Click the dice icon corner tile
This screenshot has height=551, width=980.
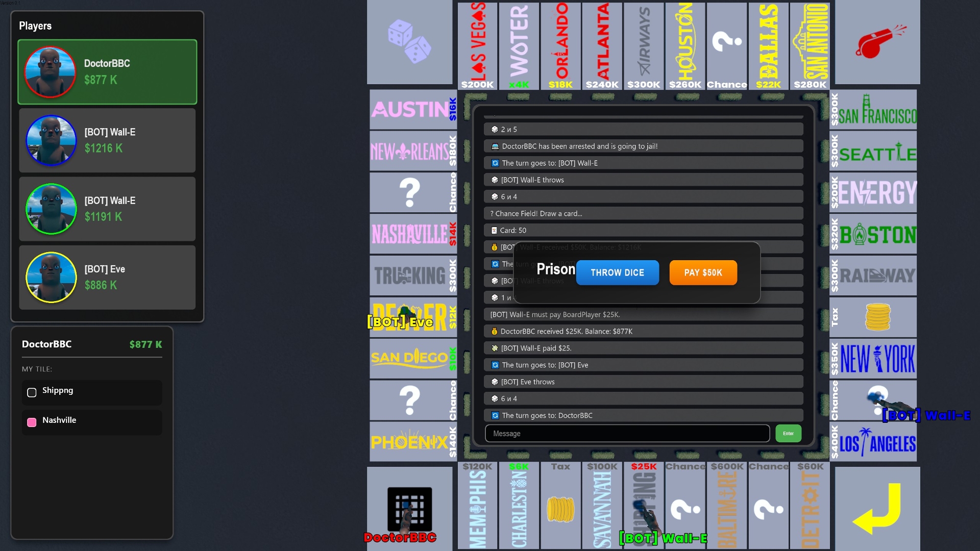409,42
